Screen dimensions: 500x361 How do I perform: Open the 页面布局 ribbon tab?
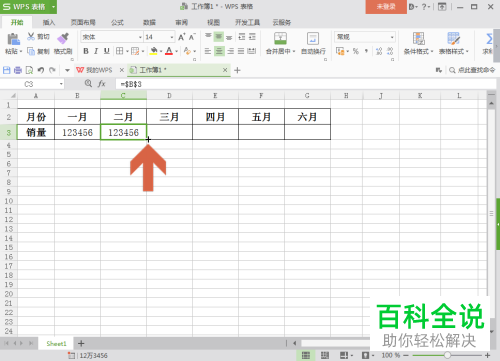click(83, 22)
